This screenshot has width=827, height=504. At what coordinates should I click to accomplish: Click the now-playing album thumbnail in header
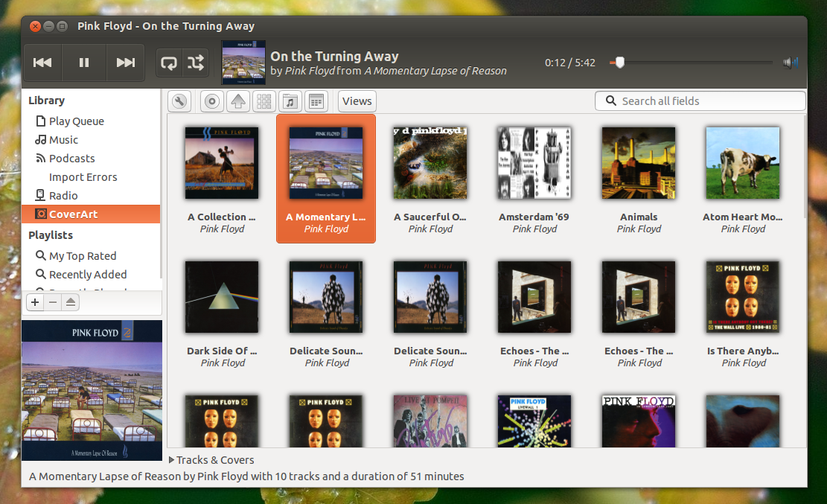pos(243,63)
